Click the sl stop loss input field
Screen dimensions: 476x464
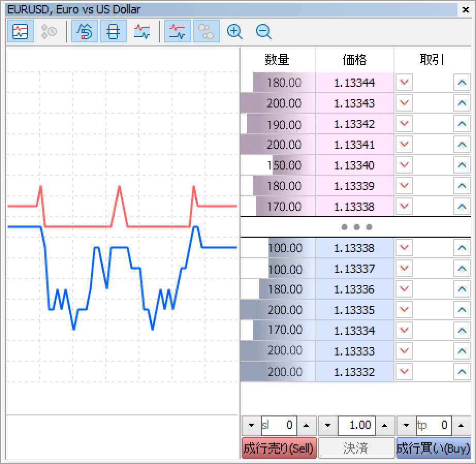(279, 425)
